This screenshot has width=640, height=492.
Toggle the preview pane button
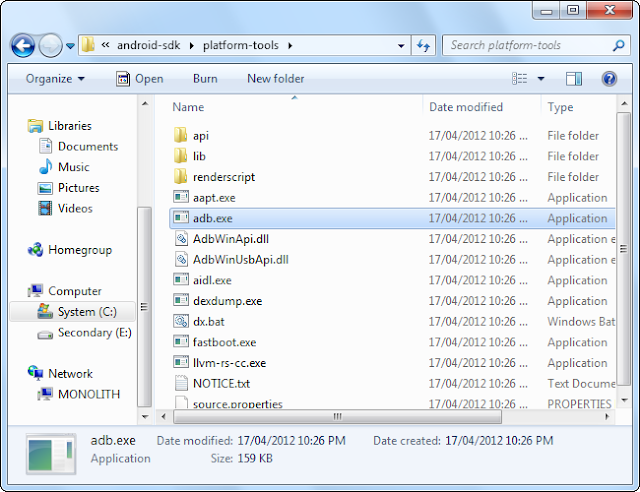(574, 79)
